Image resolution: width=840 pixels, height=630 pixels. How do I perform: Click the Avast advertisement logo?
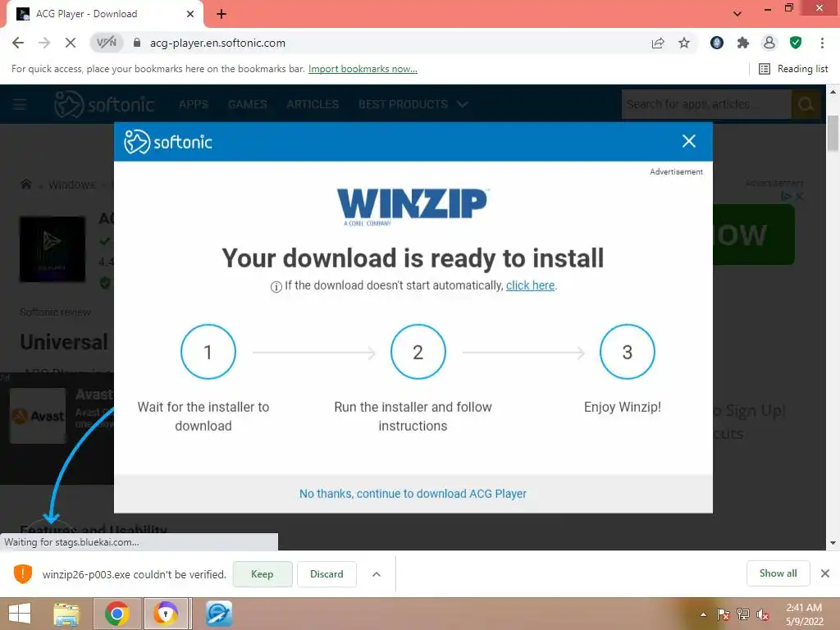click(38, 416)
